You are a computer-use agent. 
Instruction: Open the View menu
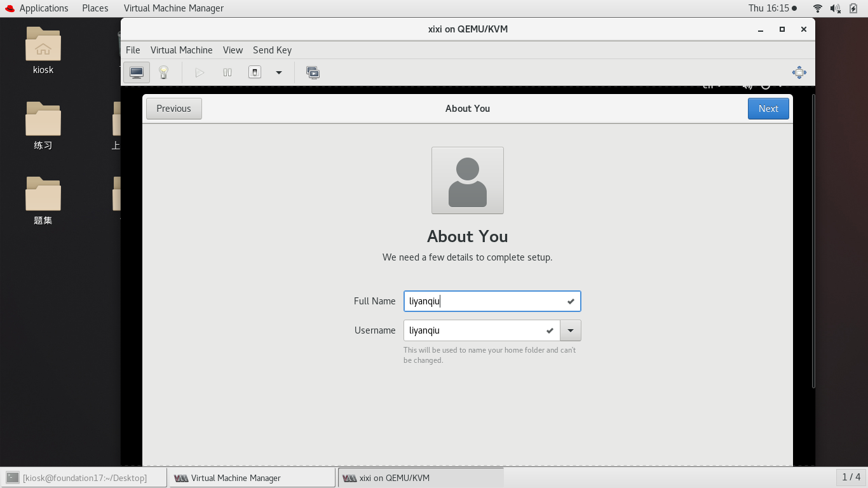[233, 50]
